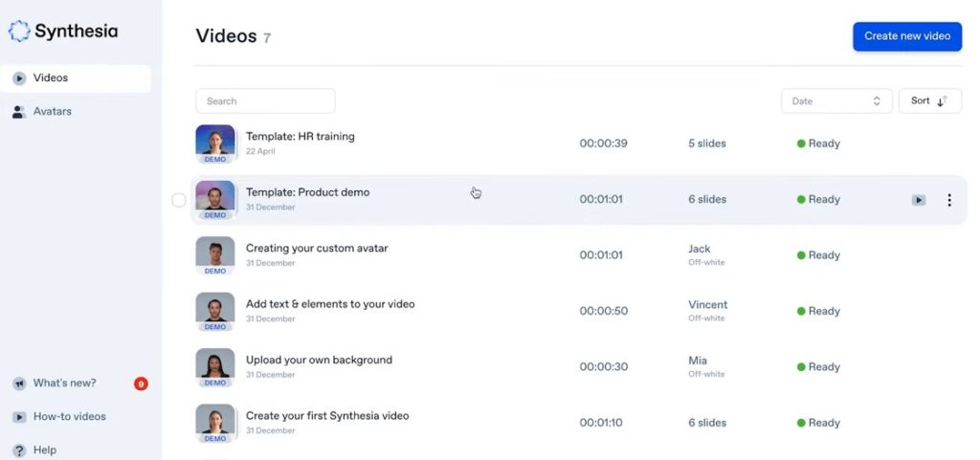Click the Sort button
This screenshot has height=460, width=980.
930,101
